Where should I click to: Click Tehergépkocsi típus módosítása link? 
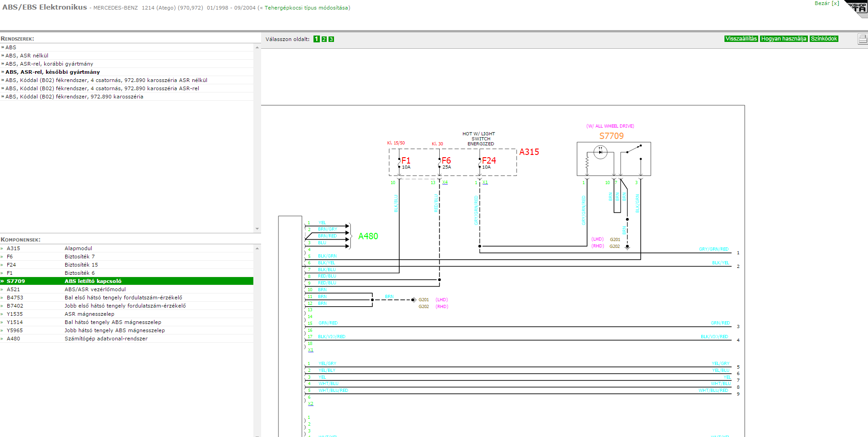(306, 8)
